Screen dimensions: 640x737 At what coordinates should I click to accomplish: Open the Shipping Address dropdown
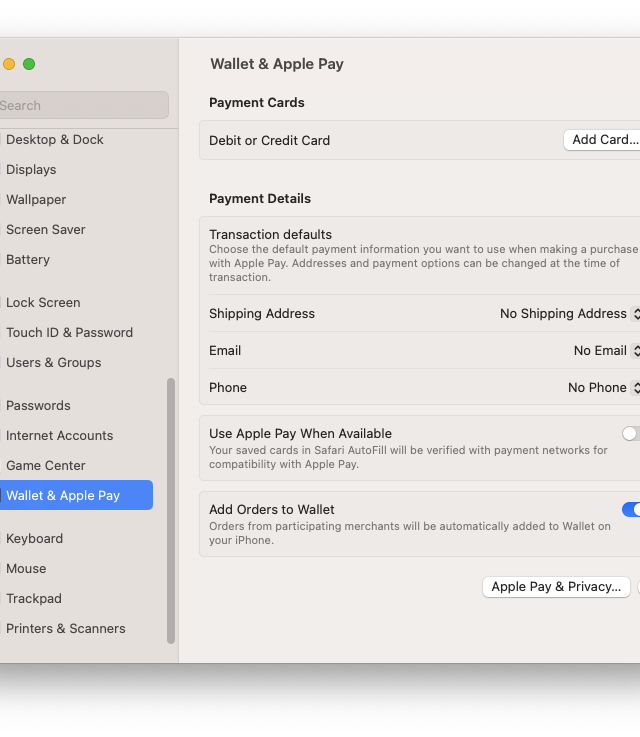570,314
